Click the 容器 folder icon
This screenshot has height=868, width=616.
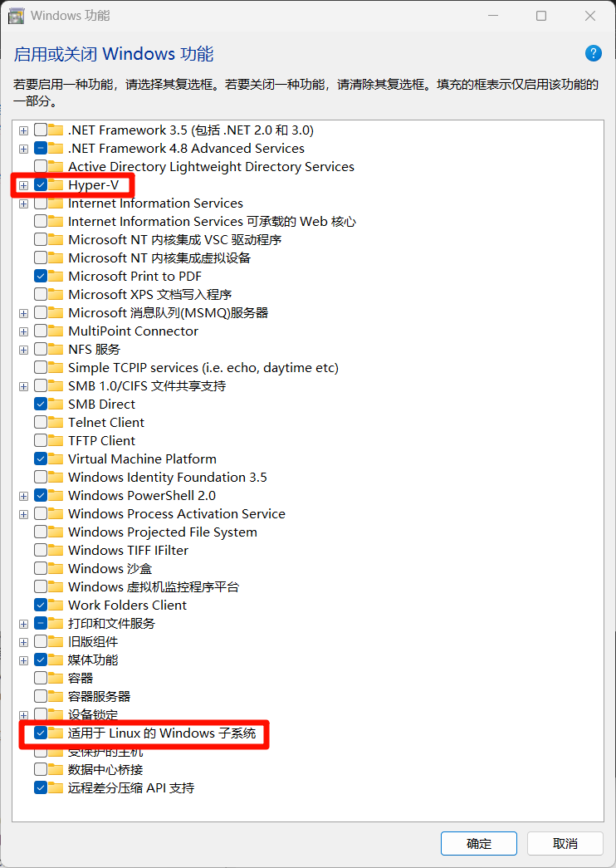coord(56,678)
